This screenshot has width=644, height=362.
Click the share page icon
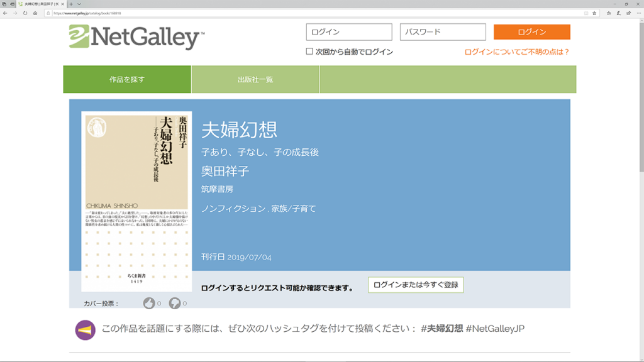coord(628,13)
